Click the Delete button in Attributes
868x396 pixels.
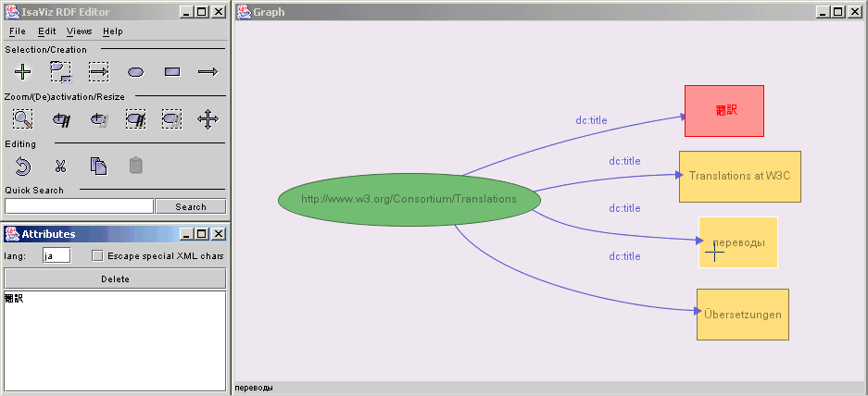point(115,278)
